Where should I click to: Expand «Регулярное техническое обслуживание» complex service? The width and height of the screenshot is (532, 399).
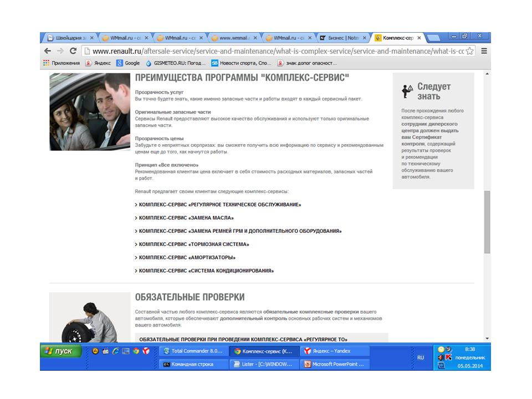pyautogui.click(x=219, y=204)
